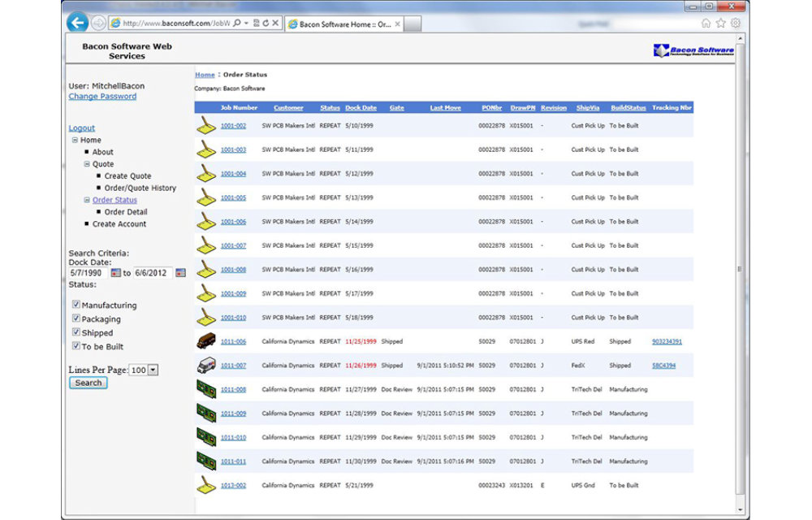Click the circuit board icon for job 1011-008
The image size is (812, 520).
point(206,389)
